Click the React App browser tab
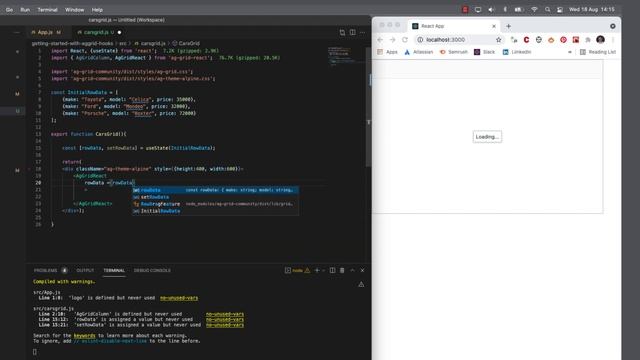The height and width of the screenshot is (360, 640). pyautogui.click(x=453, y=26)
